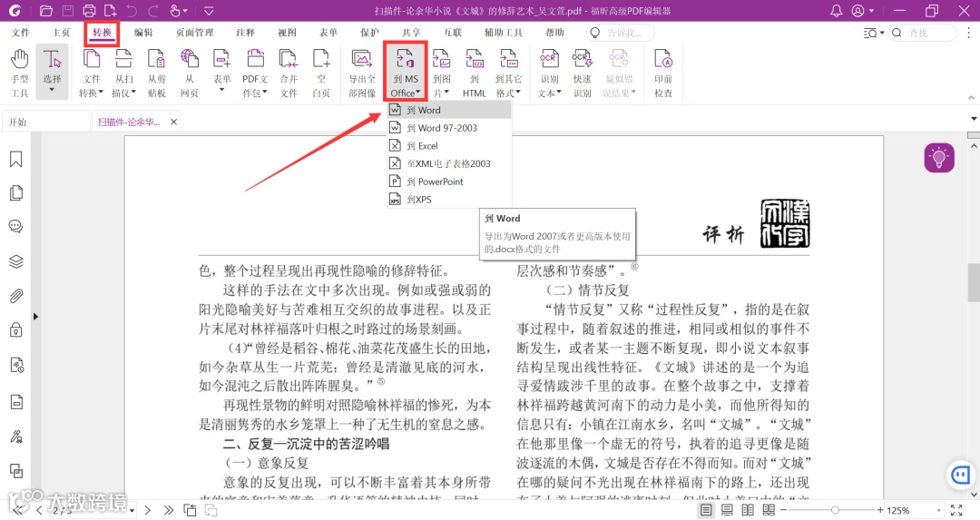This screenshot has height=520, width=980.
Task: Save the document with the disk icon
Action: point(67,11)
